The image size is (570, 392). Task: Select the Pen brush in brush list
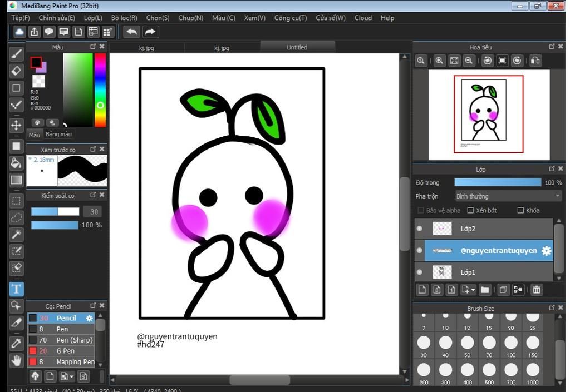61,329
